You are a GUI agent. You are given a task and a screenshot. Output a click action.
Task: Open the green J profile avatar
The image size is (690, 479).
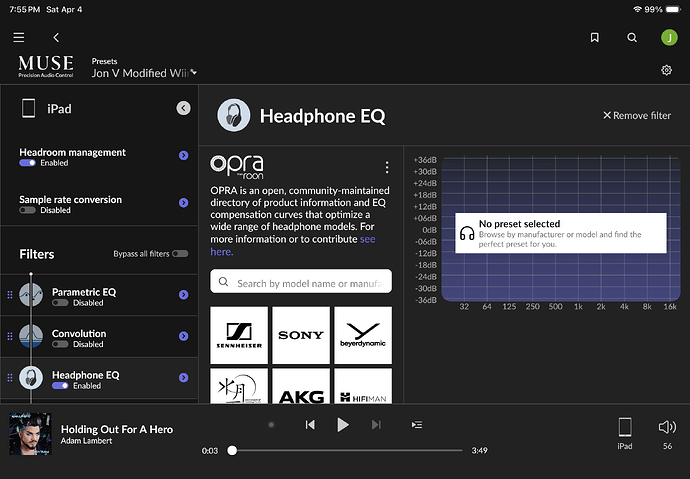pyautogui.click(x=669, y=37)
